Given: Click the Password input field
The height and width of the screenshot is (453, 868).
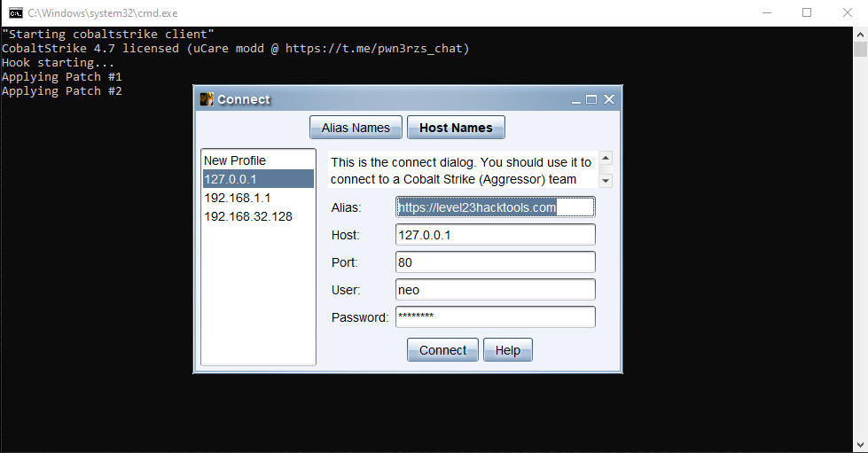Looking at the screenshot, I should 496,316.
